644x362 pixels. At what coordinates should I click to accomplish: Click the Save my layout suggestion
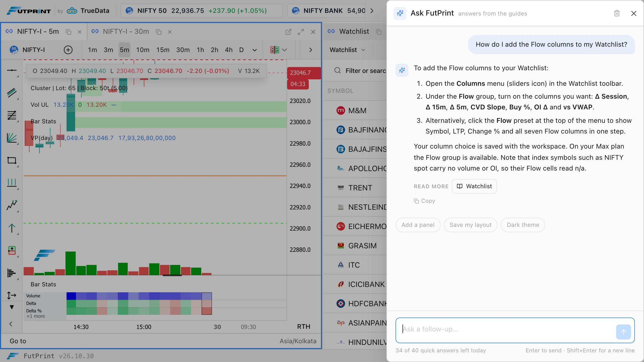(x=471, y=225)
